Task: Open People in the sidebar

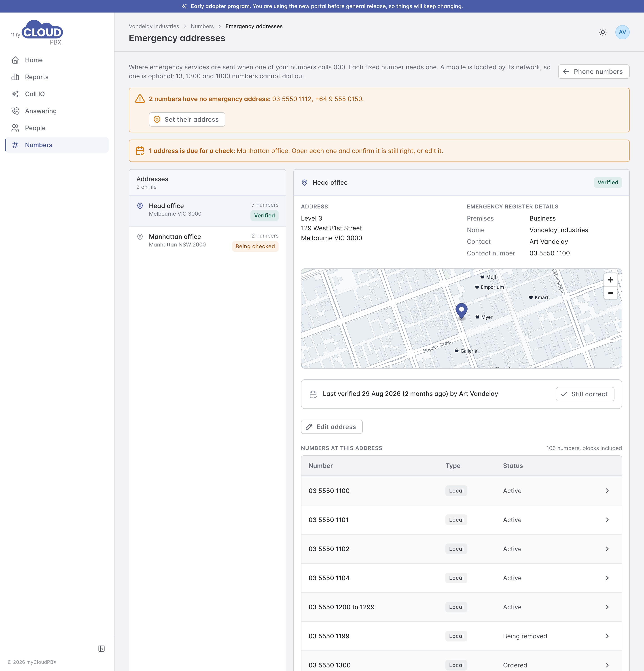Action: pyautogui.click(x=57, y=128)
